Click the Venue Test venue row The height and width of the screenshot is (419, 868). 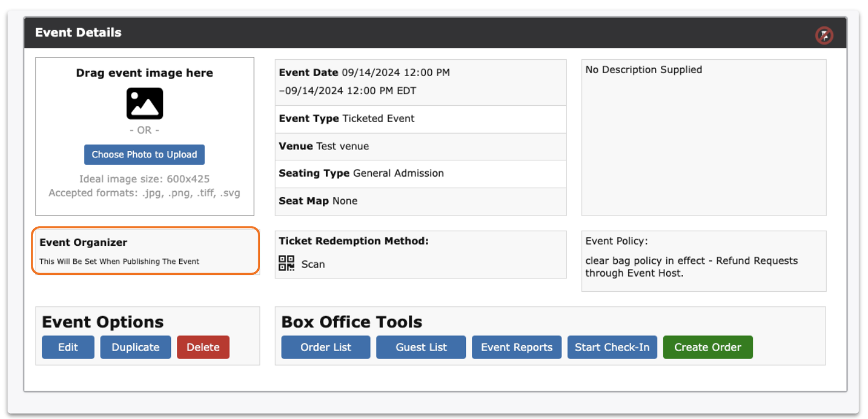(x=421, y=146)
